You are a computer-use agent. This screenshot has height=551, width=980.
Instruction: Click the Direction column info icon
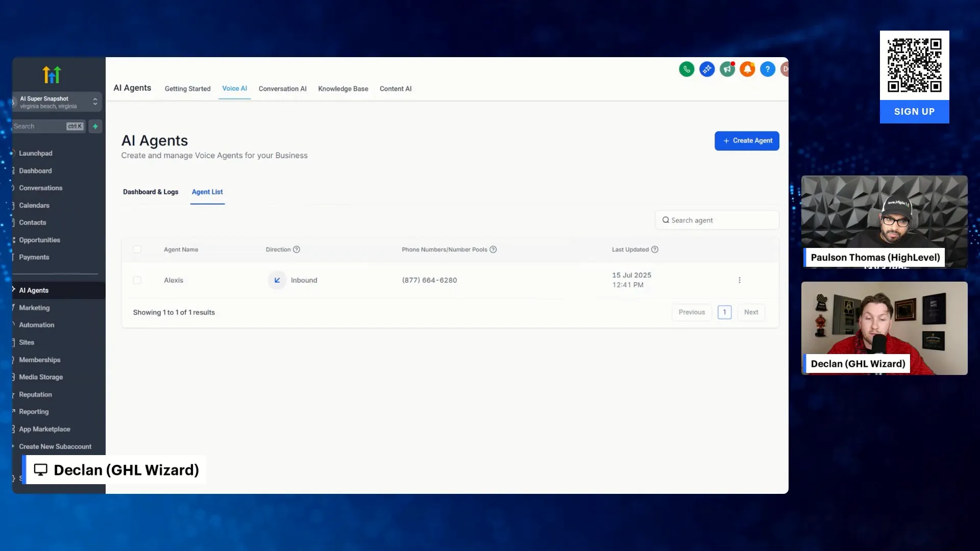tap(297, 249)
